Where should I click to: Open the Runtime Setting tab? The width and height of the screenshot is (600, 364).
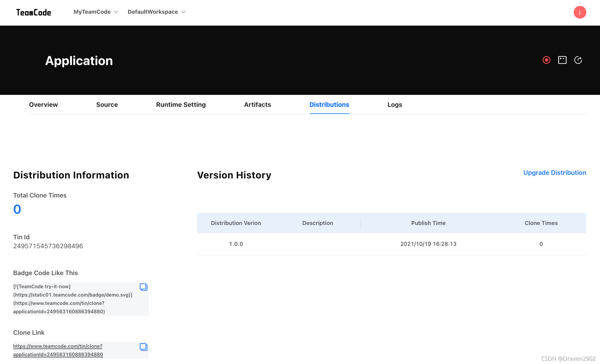click(181, 105)
